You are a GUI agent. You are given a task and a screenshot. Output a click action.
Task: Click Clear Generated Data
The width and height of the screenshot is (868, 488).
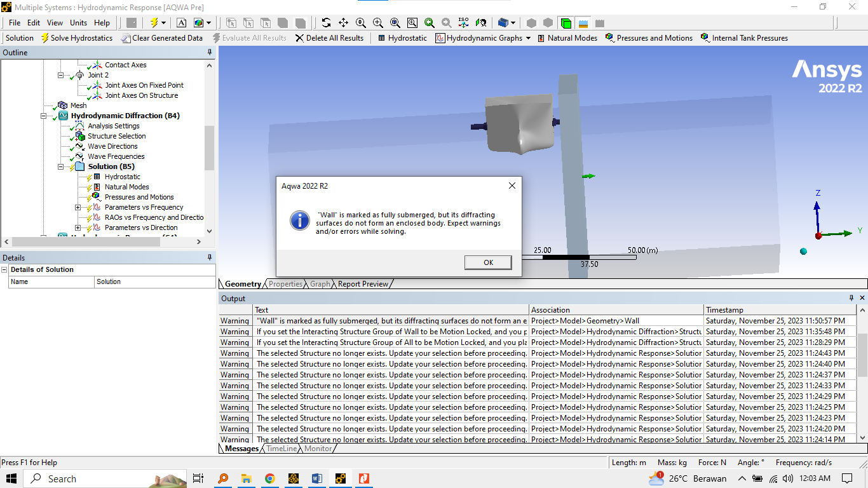[162, 38]
